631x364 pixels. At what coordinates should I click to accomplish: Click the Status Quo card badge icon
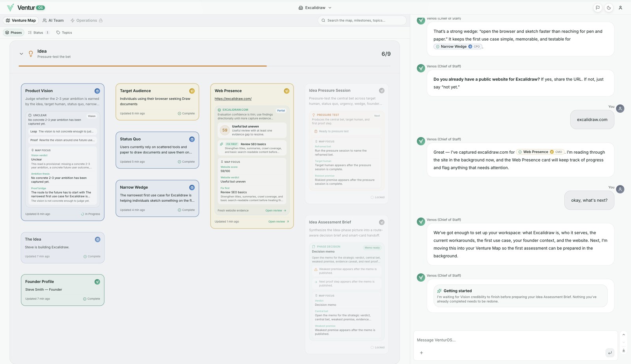pyautogui.click(x=192, y=139)
